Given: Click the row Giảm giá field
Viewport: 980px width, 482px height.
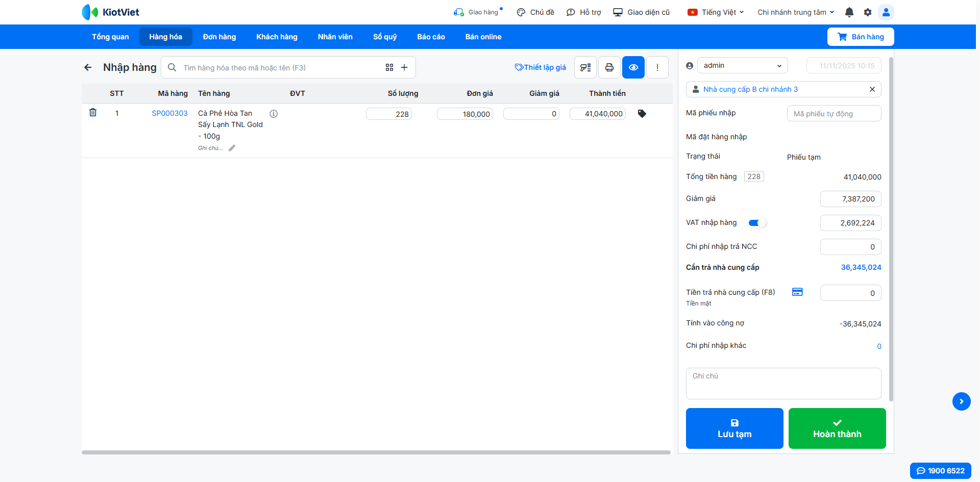Looking at the screenshot, I should click(x=531, y=114).
